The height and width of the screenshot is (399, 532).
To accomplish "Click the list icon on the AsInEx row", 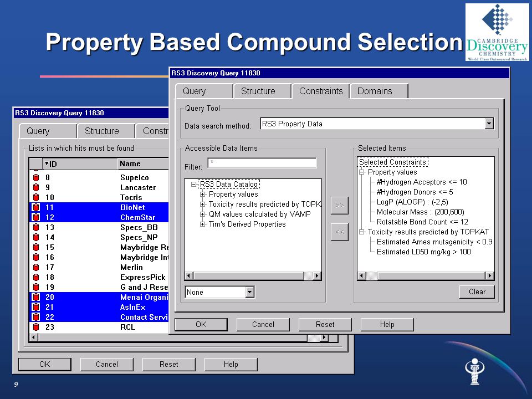I will pyautogui.click(x=35, y=307).
